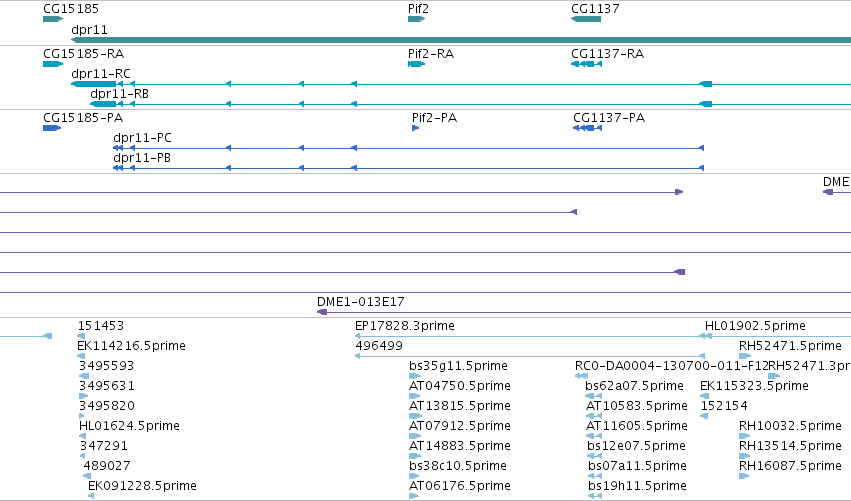Click the dpr11 gene bar

[x=461, y=40]
